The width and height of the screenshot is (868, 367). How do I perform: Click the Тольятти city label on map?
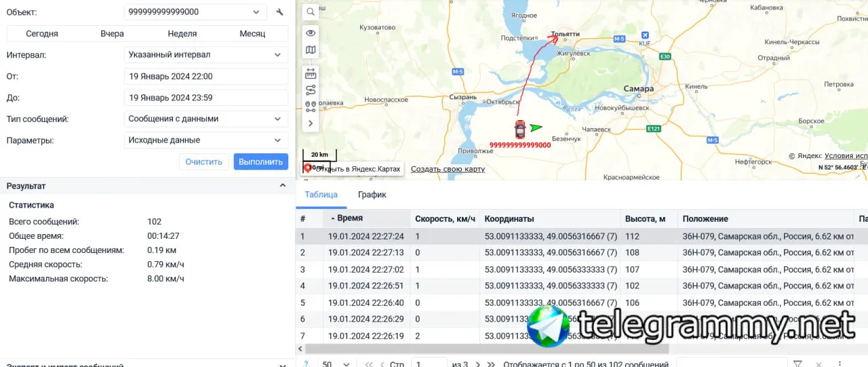click(566, 34)
